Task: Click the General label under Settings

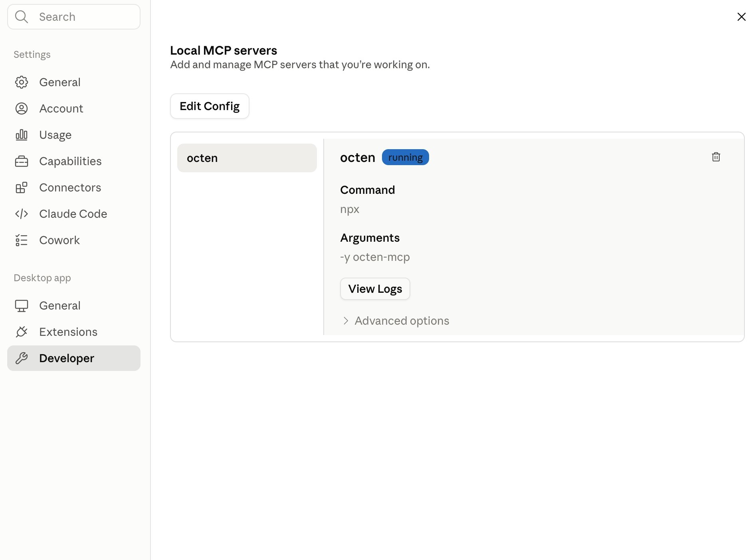Action: [x=60, y=82]
